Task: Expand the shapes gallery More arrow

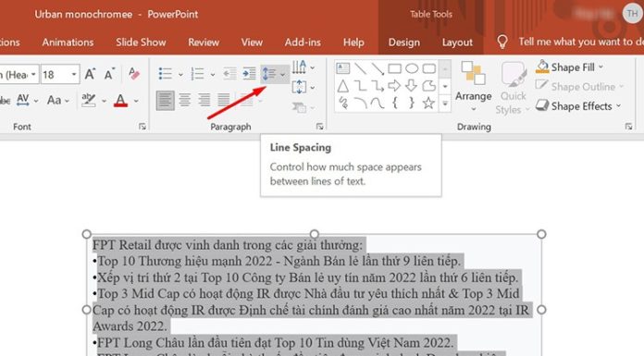Action: point(445,104)
